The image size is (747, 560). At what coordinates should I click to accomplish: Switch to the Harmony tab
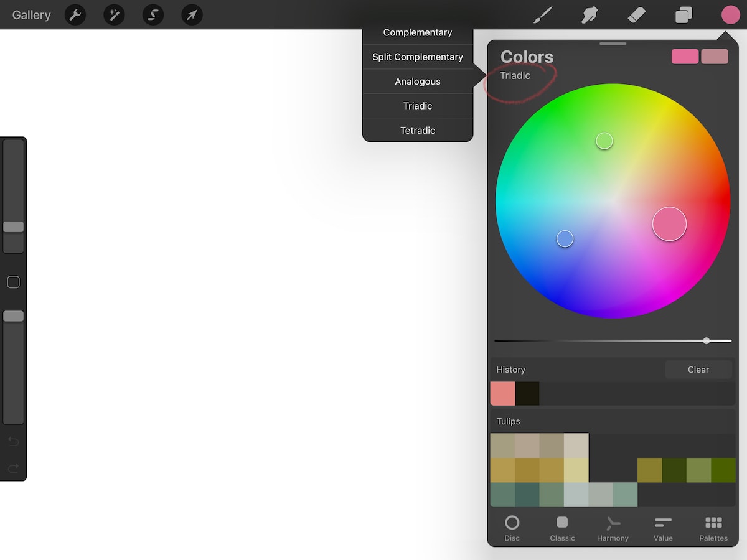[613, 529]
